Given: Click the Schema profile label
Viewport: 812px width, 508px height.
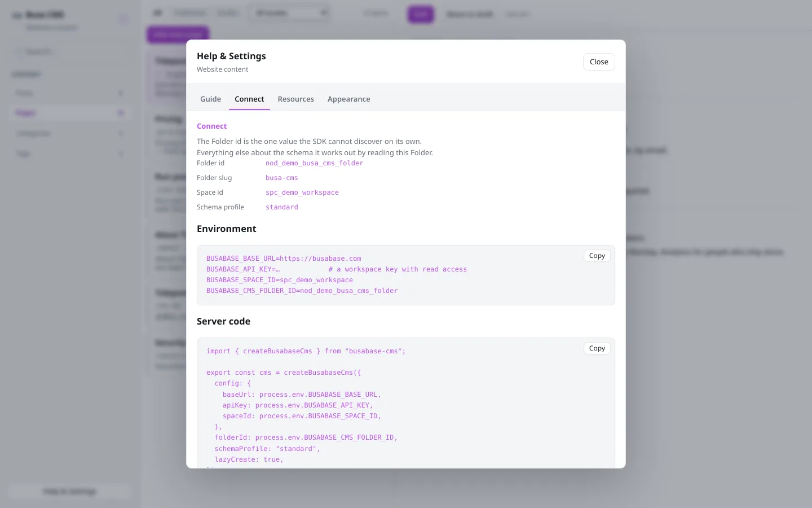Looking at the screenshot, I should tap(220, 207).
